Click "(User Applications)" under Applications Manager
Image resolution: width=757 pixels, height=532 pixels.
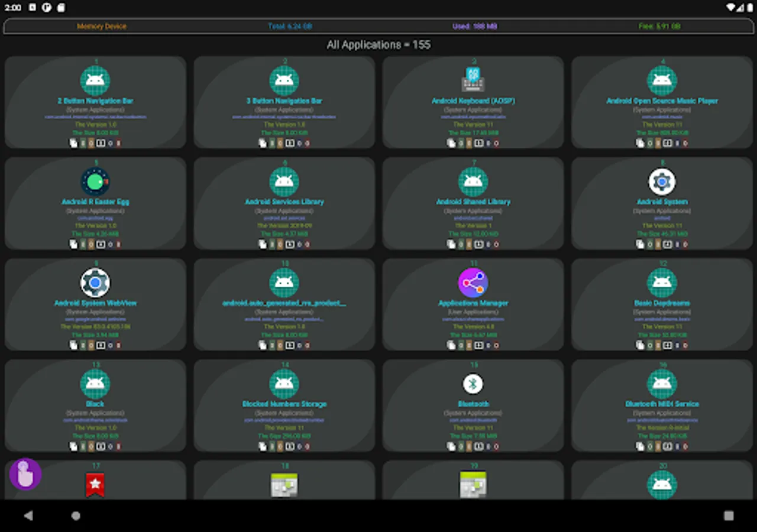click(473, 312)
